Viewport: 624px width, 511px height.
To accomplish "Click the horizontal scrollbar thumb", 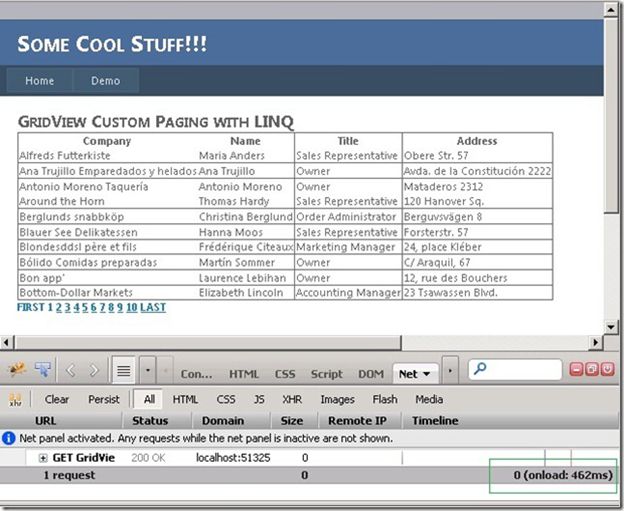I will [208, 342].
